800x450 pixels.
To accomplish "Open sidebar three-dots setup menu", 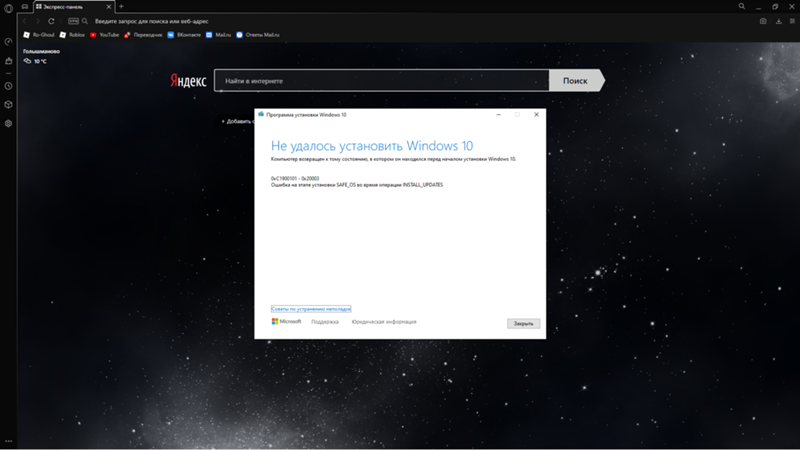I will (x=8, y=441).
